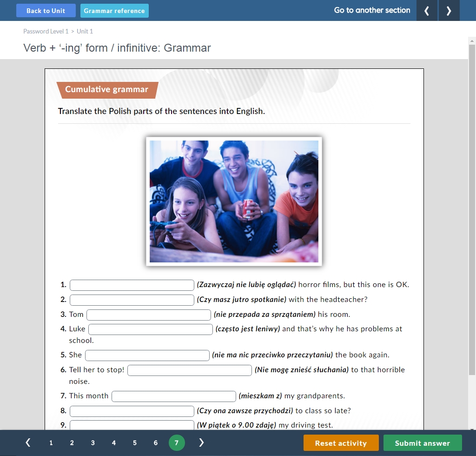Click the Polish hint '(Czy ona zawsze przychodzi)'

pyautogui.click(x=245, y=411)
